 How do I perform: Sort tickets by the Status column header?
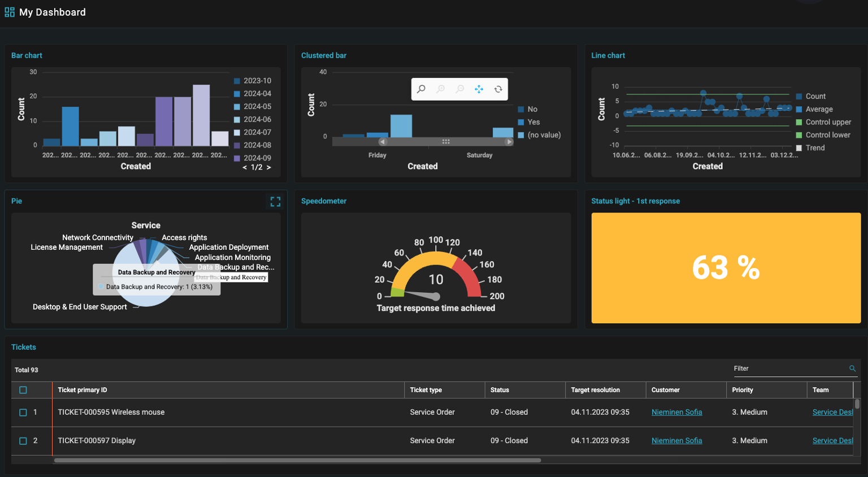click(501, 390)
